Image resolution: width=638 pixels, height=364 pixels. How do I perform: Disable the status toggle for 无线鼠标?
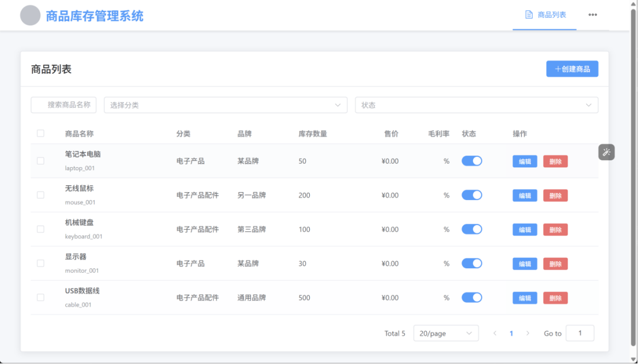click(472, 195)
